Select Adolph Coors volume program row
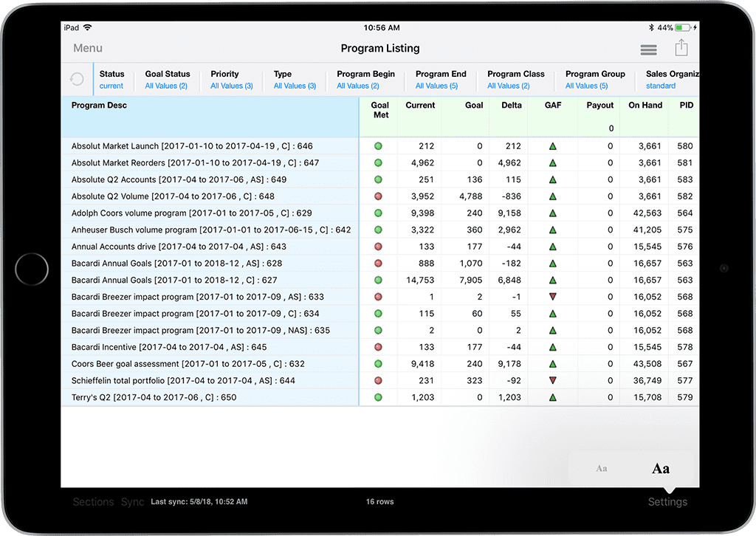 tap(191, 213)
